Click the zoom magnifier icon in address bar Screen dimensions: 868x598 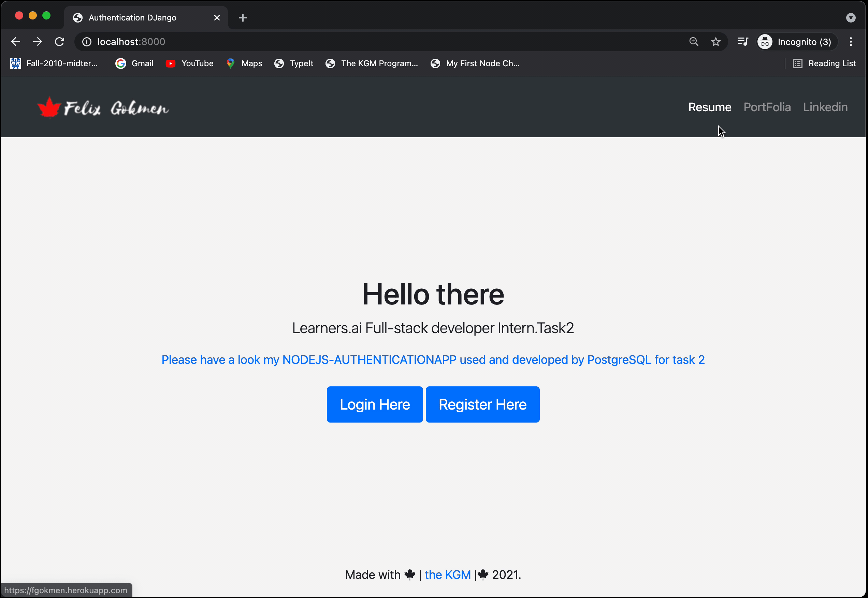pos(694,42)
